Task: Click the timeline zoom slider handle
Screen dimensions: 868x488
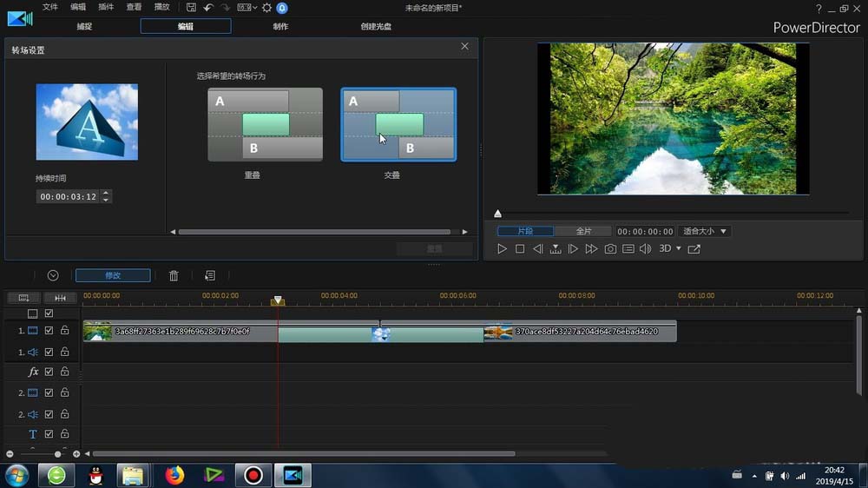Action: pyautogui.click(x=57, y=454)
